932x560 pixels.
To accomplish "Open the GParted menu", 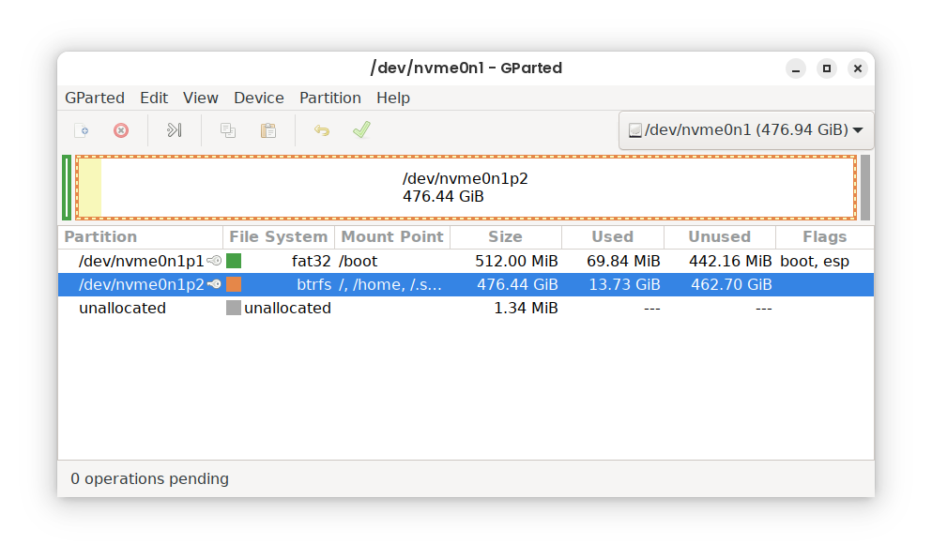I will tap(95, 98).
